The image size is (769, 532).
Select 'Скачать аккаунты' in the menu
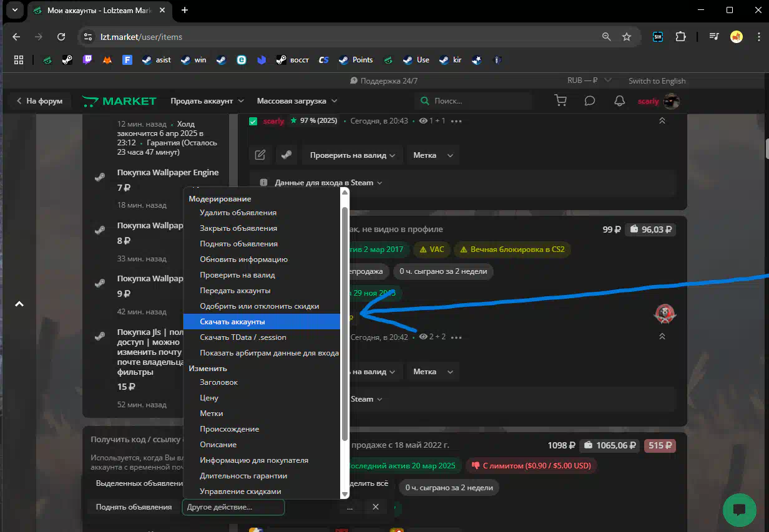(x=262, y=322)
